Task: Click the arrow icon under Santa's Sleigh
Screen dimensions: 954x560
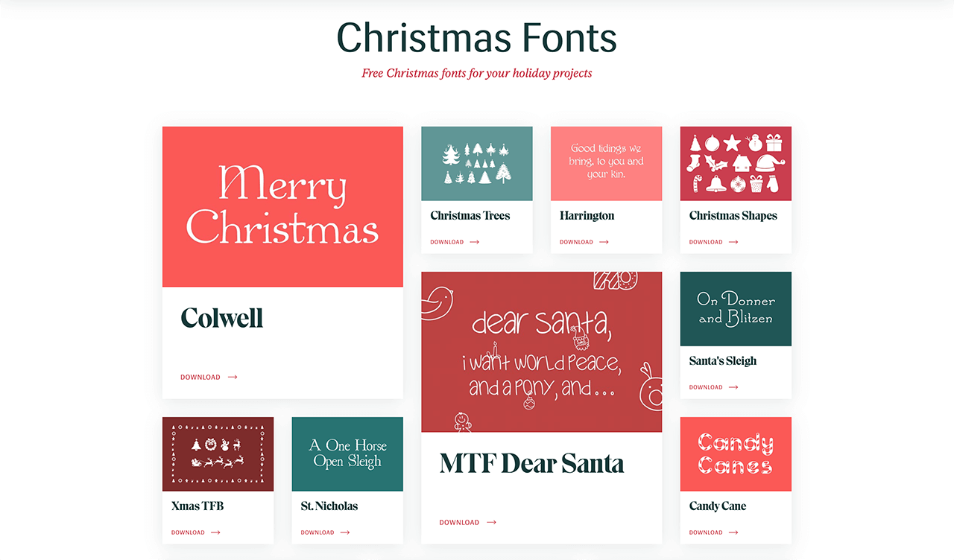Action: pos(733,387)
